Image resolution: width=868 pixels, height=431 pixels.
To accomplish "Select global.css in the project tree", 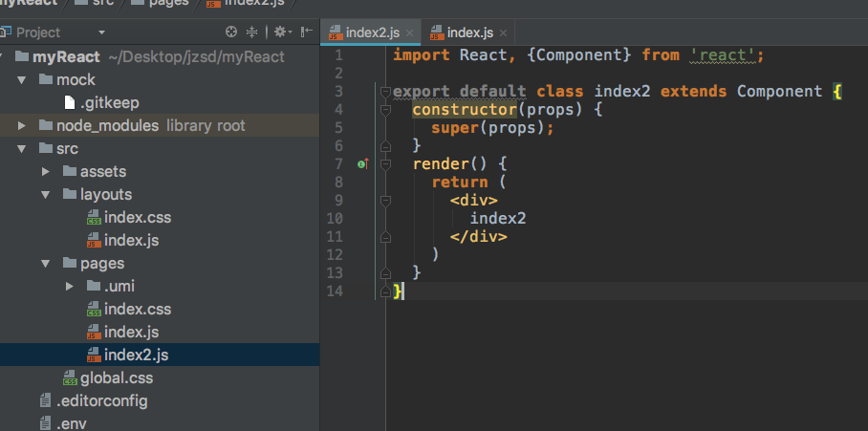I will [x=116, y=377].
